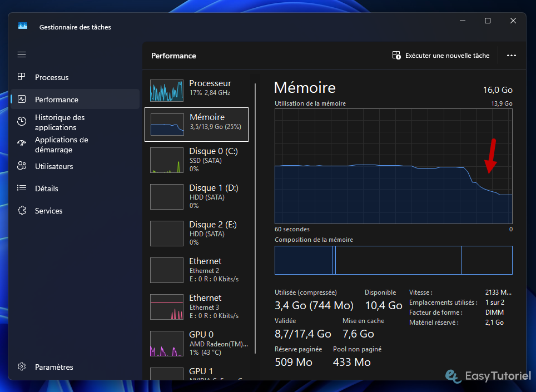Click Exécuter une nouvelle tâche button

pyautogui.click(x=441, y=56)
